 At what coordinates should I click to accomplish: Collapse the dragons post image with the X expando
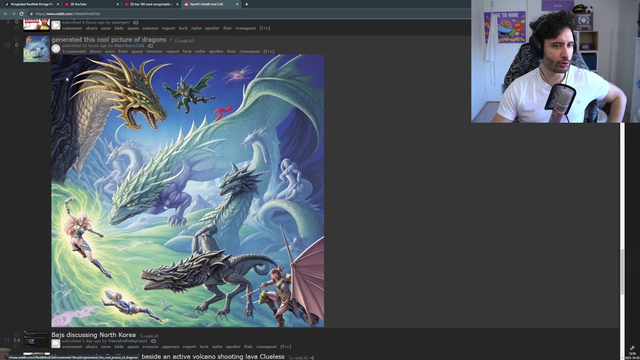(x=56, y=49)
